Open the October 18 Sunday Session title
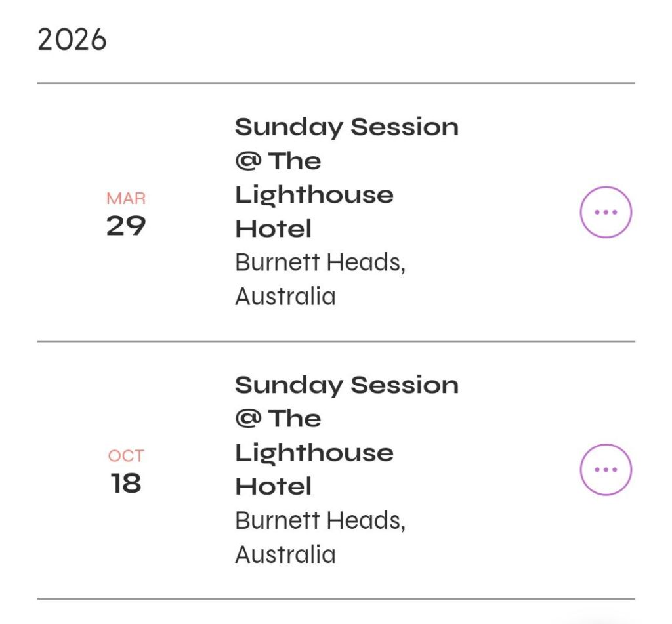The image size is (672, 624). pos(346,385)
